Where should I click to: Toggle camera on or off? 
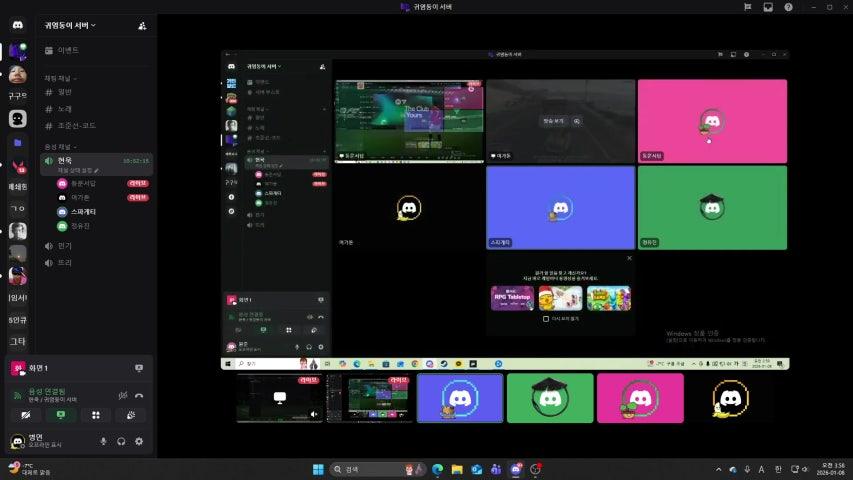tap(26, 415)
